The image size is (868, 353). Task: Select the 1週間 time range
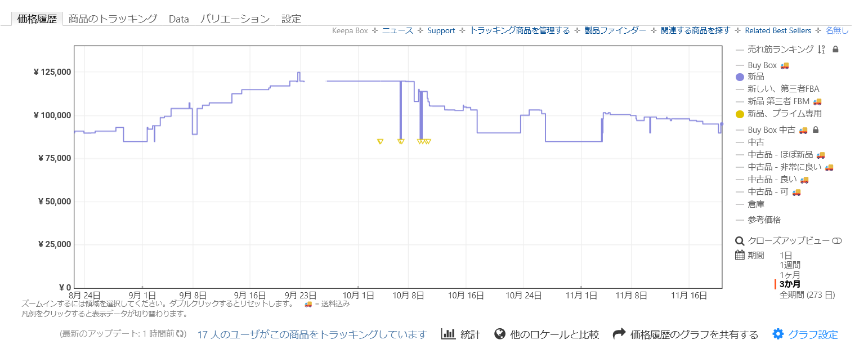coord(790,265)
